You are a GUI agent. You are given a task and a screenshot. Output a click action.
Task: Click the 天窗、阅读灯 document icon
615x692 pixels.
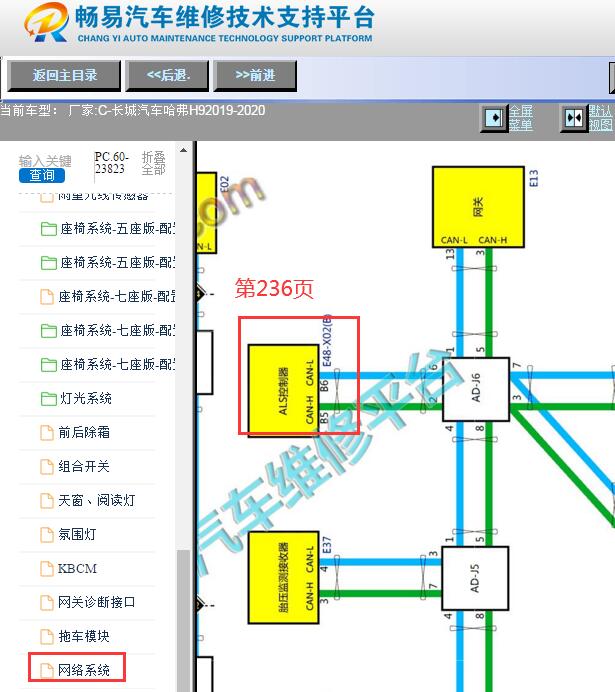47,501
